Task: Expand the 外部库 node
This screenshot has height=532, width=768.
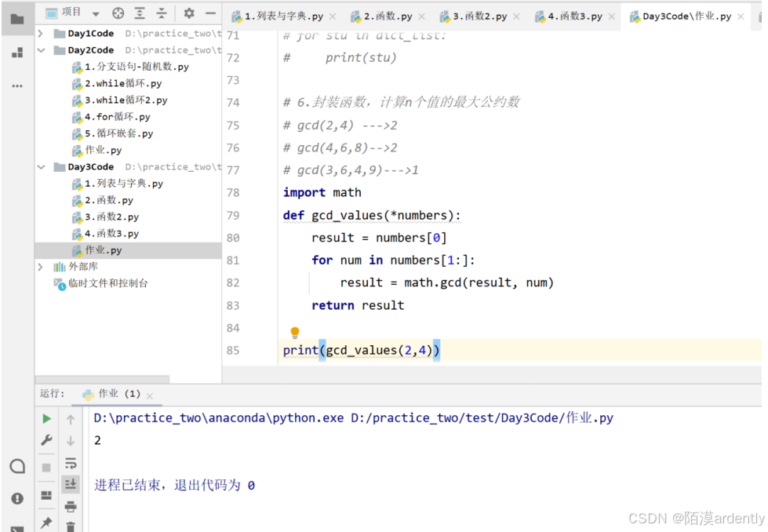Action: coord(41,267)
